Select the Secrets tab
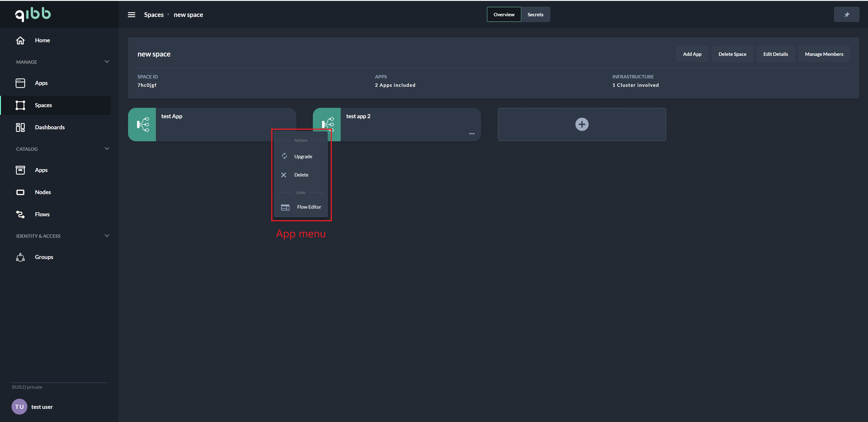Screen dimensions: 868x422 535,14
